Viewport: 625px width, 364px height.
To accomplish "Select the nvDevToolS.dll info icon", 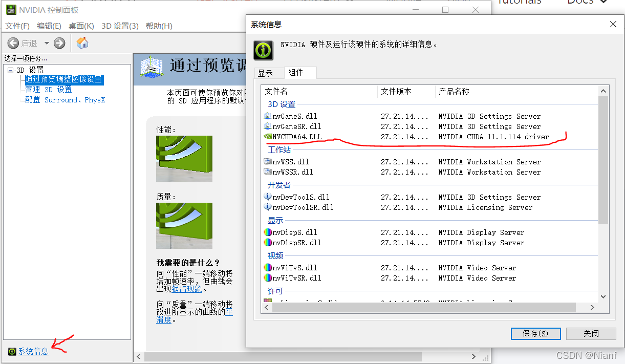I will point(267,197).
